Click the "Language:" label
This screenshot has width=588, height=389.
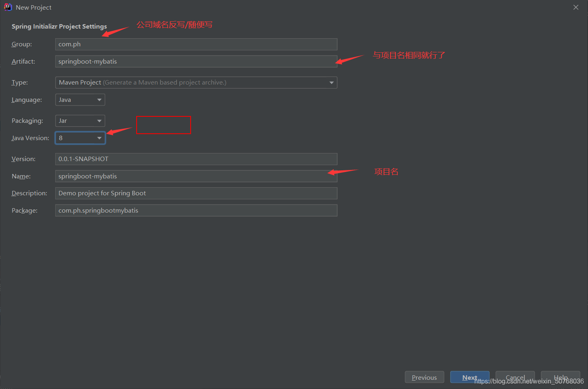pos(27,100)
